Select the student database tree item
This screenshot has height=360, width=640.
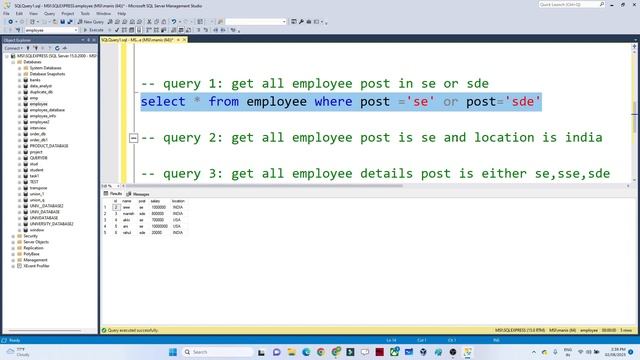(36, 170)
